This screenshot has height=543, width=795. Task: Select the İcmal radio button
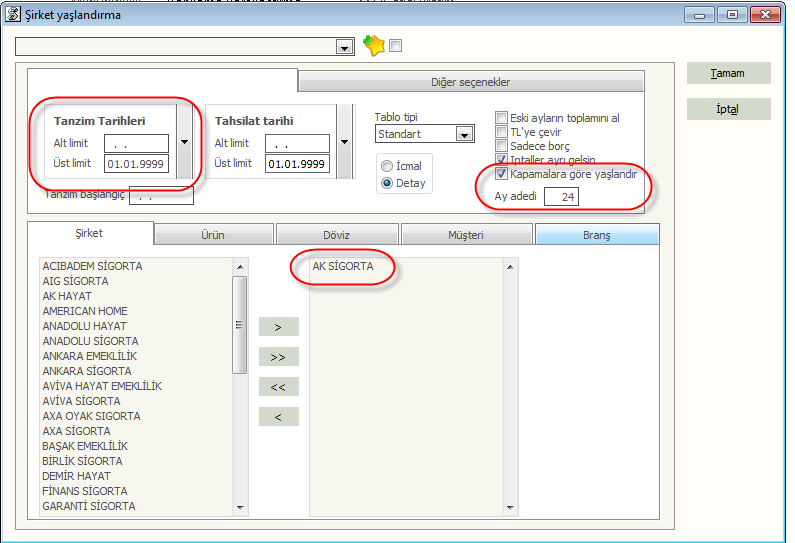pos(387,165)
